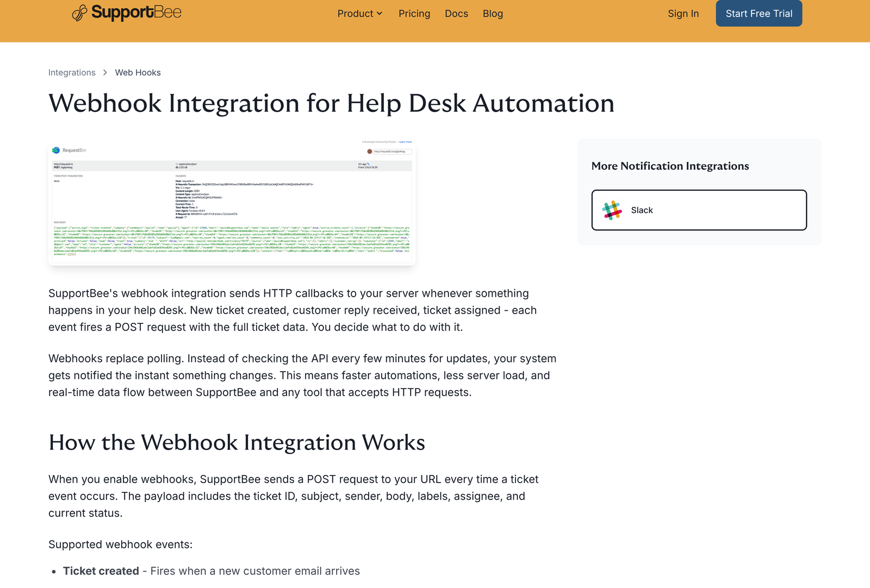
Task: Start a free trial
Action: 759,13
